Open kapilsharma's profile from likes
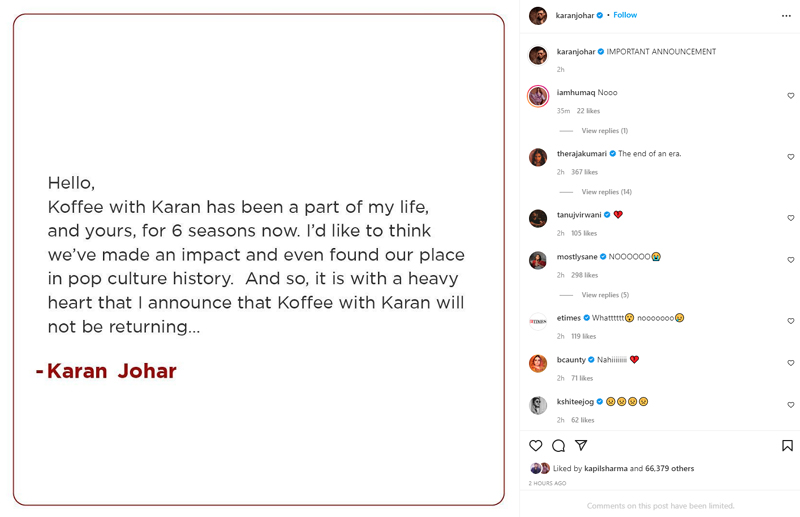 [x=603, y=469]
